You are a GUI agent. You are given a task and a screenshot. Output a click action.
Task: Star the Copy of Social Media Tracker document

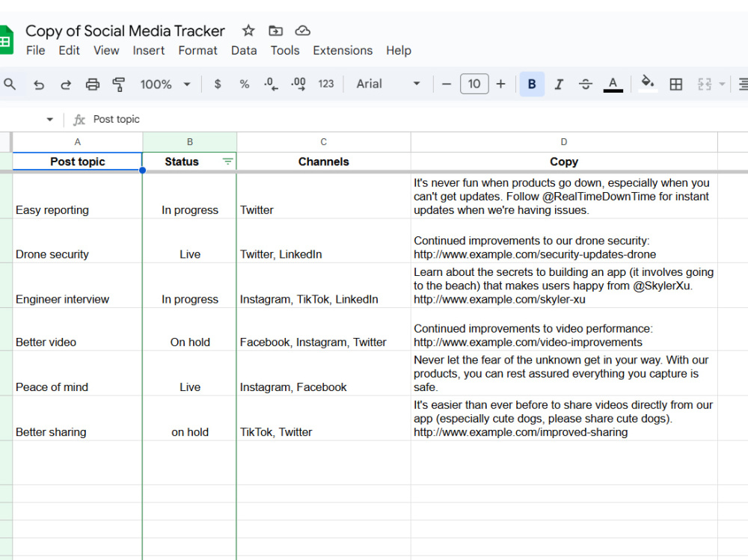point(248,31)
